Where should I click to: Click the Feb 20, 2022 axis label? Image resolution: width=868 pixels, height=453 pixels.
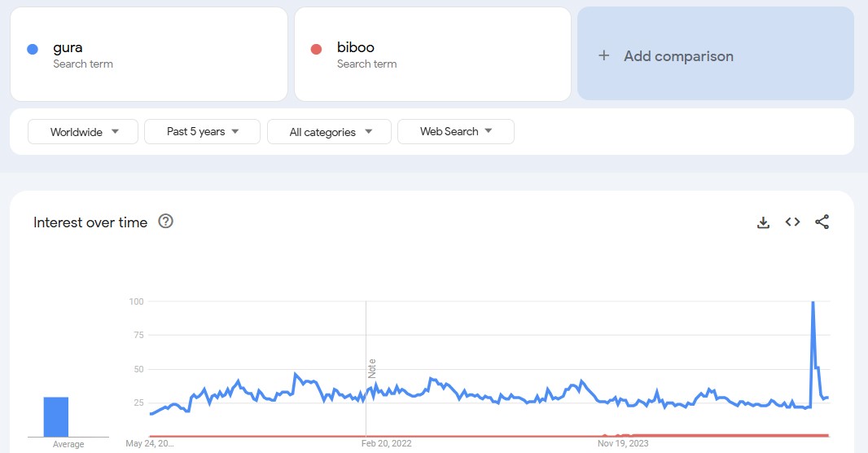(387, 444)
